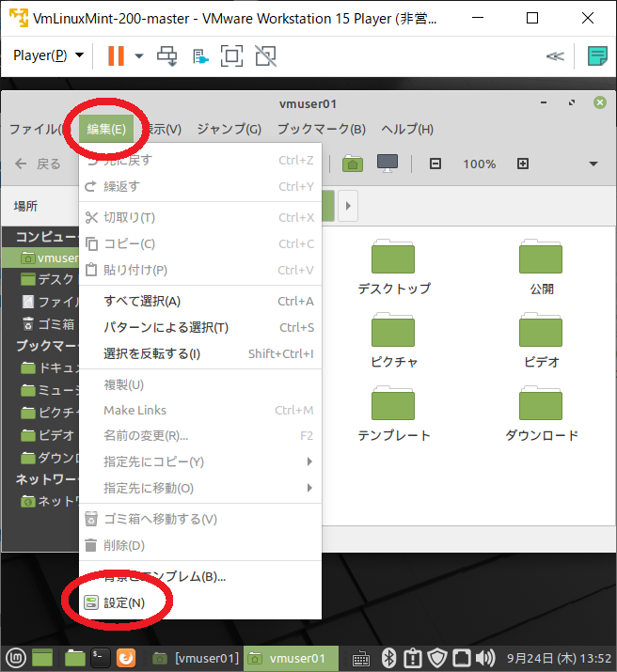Choose 選択を反転する(I) from the menu
This screenshot has width=617, height=672.
coord(200,353)
